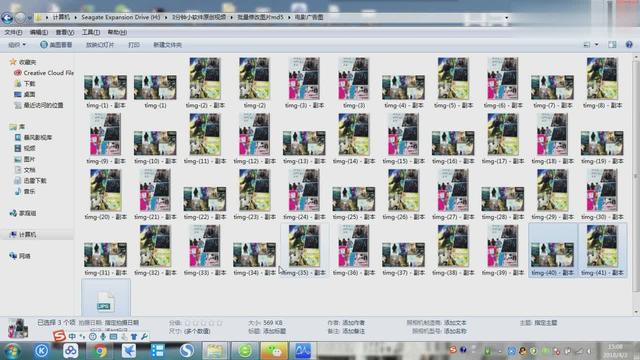
Task: Open Kugou K icon on taskbar
Action: point(41,351)
